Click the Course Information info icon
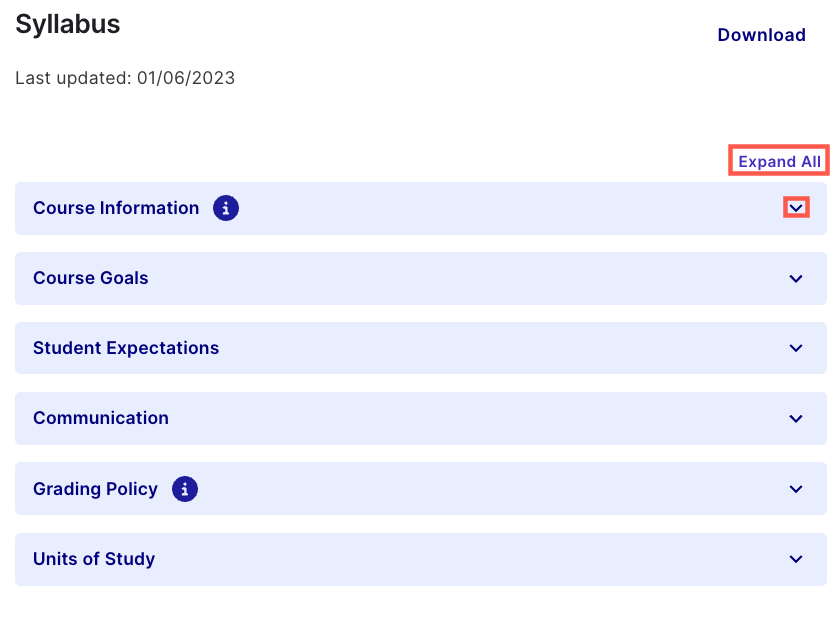 click(225, 208)
